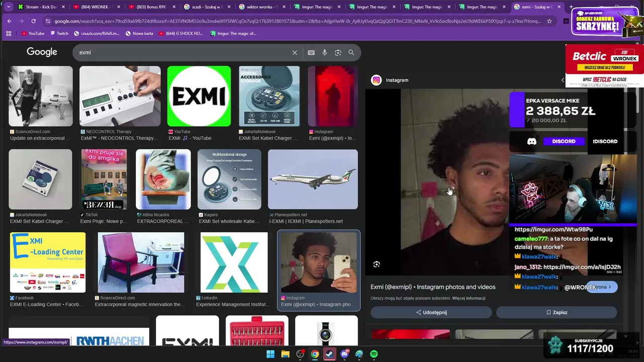
Task: Go back with the browser back arrow
Action: tap(9, 21)
